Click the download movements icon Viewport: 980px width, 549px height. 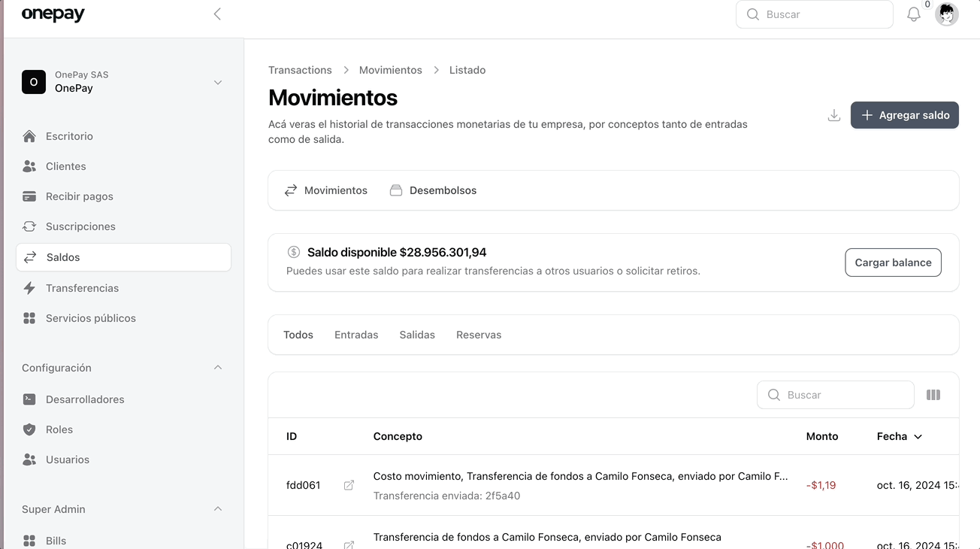pyautogui.click(x=833, y=115)
